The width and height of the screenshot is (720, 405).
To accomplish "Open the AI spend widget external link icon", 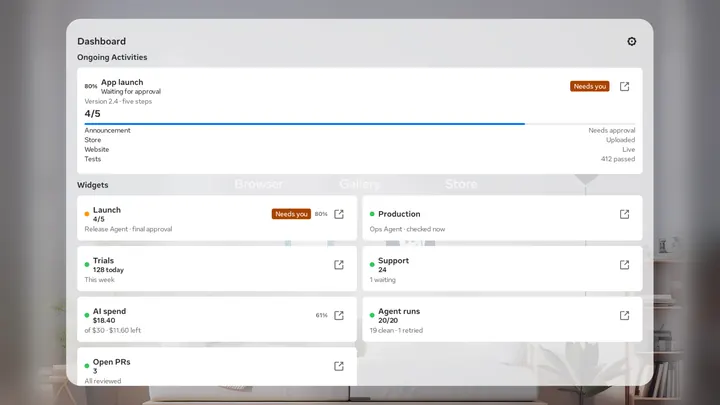I will [339, 315].
